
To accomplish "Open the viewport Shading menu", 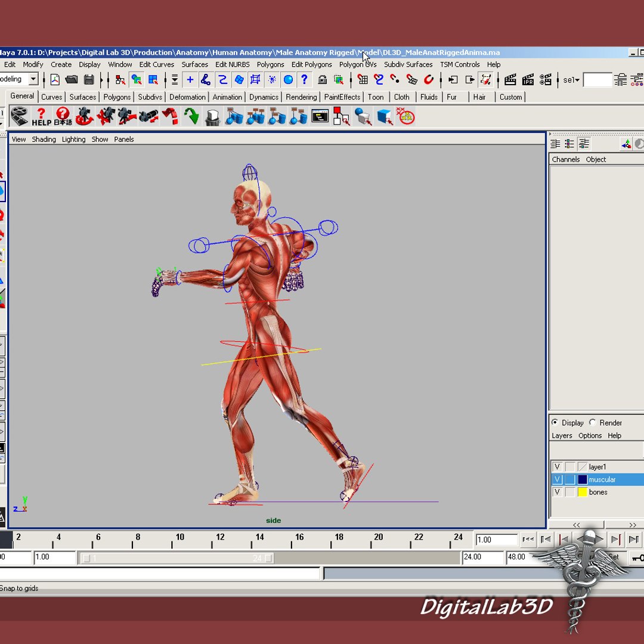I will click(44, 139).
